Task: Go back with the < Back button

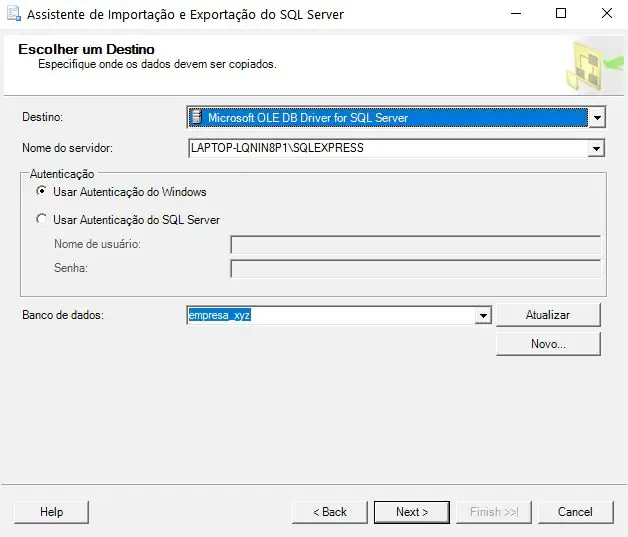Action: point(330,512)
